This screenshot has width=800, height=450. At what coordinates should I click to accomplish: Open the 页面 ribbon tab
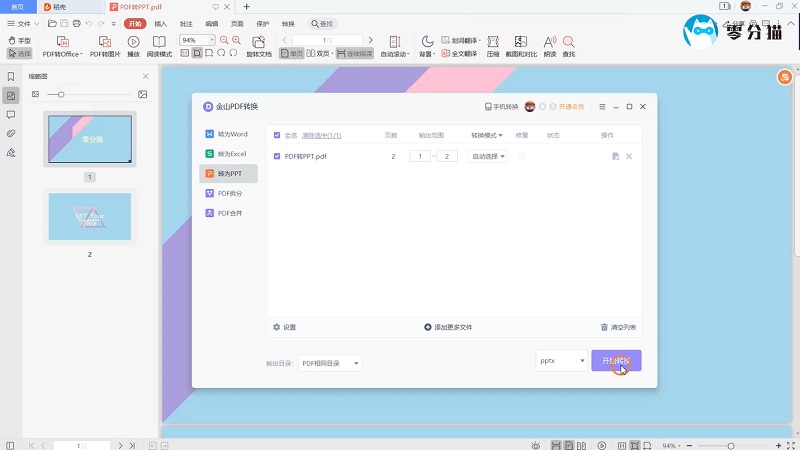pos(237,23)
